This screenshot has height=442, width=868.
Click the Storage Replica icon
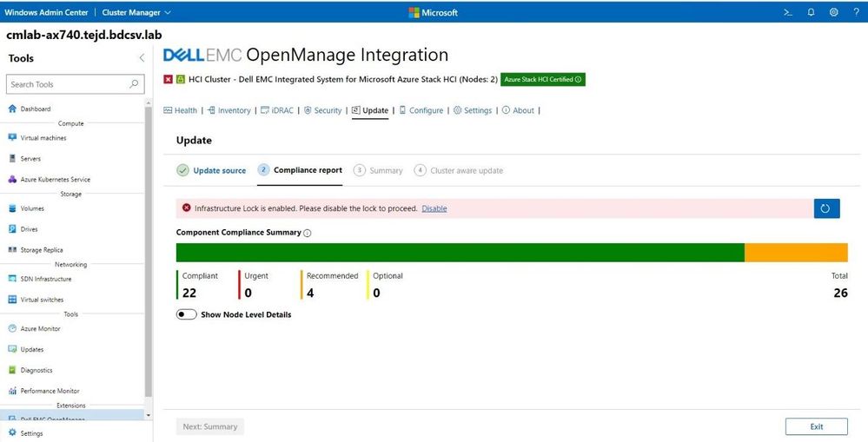tap(12, 249)
